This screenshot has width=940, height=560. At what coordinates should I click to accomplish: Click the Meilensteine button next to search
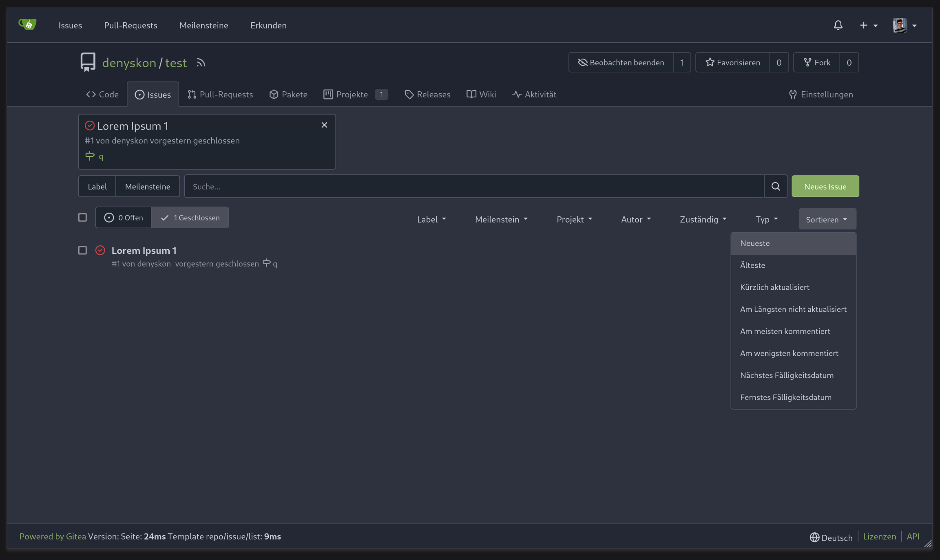(x=148, y=186)
